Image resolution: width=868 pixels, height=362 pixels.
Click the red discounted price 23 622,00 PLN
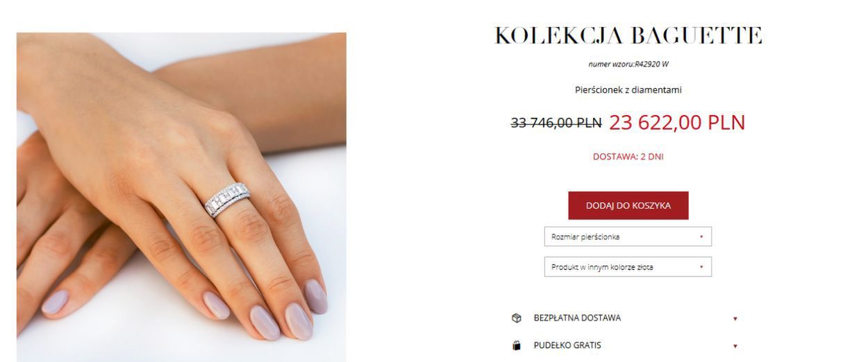[677, 123]
